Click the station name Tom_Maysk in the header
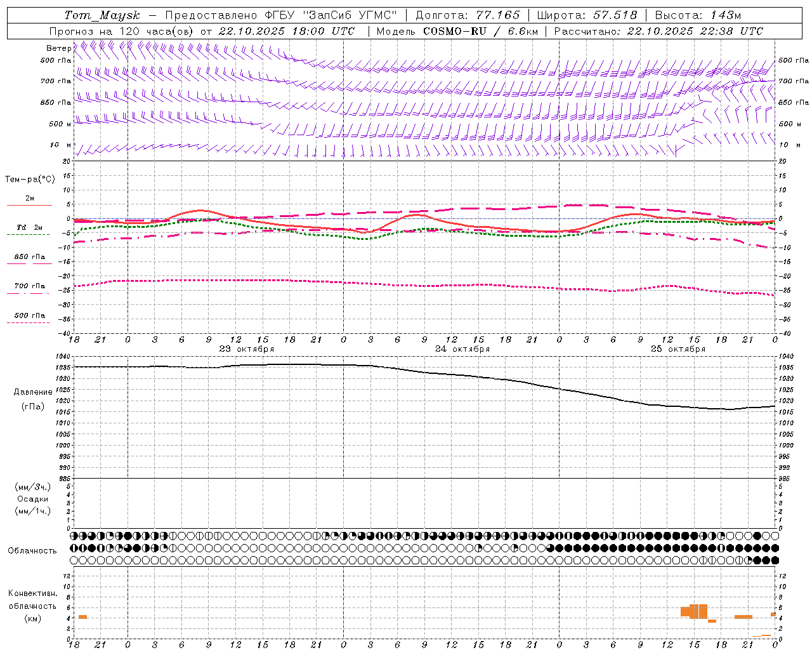 [101, 15]
